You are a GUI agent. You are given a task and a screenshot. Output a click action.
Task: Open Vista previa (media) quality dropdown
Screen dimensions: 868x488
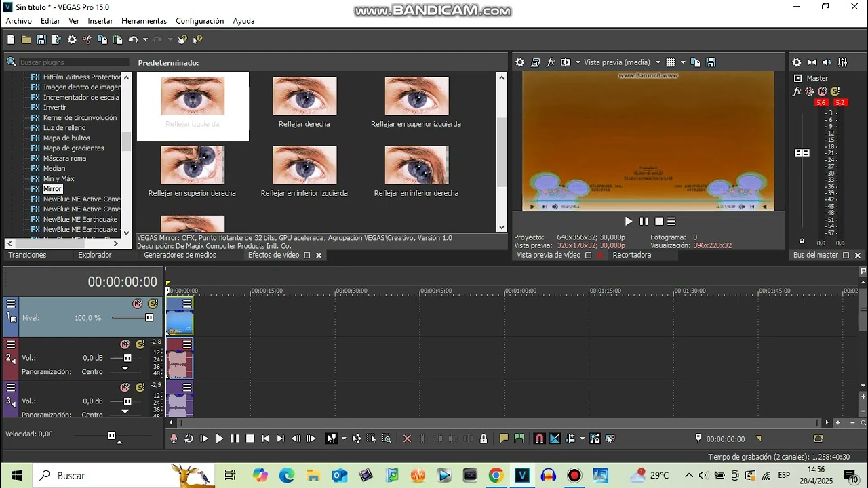(x=656, y=62)
